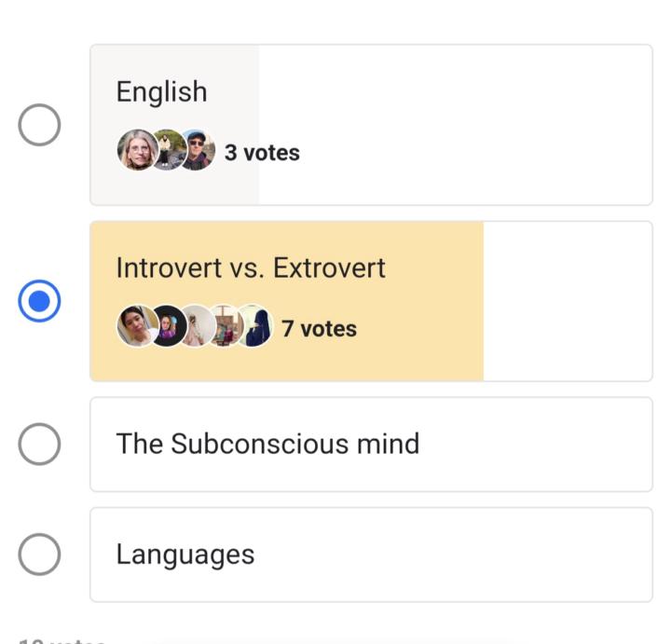Click middle voter avatar under English option
The height and width of the screenshot is (644, 671).
[x=168, y=151]
